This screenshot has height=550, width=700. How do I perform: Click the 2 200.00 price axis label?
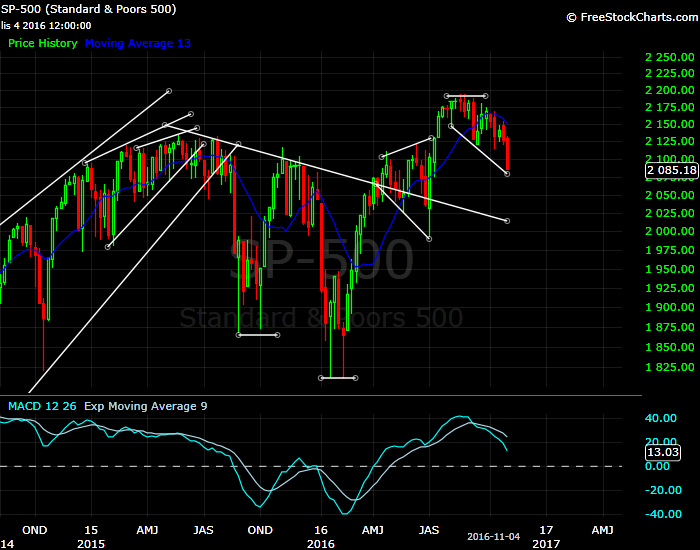coord(670,90)
